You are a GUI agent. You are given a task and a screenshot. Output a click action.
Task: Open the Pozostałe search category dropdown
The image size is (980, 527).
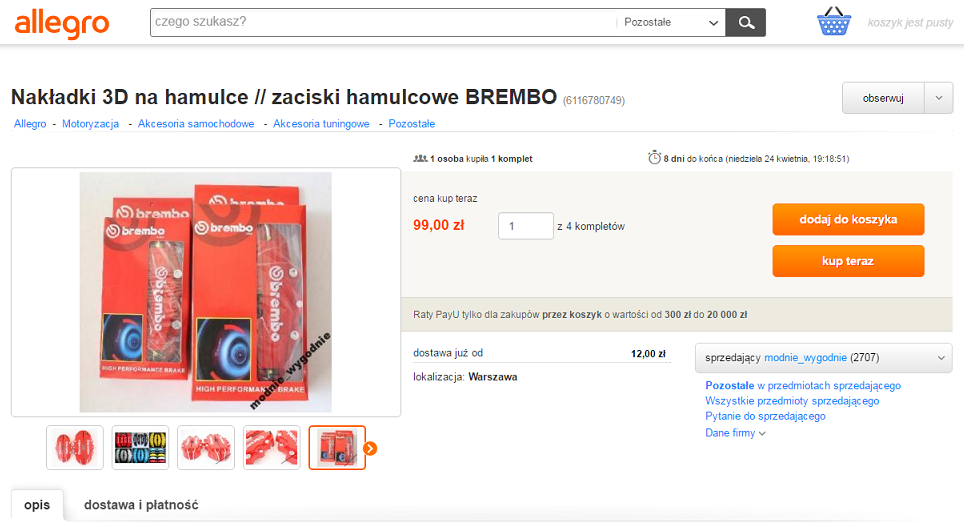pos(670,22)
